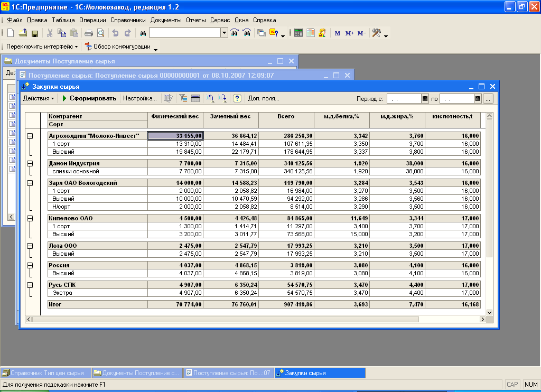Collapse the Кипелово ОАО group
This screenshot has height=392, width=541.
[x=30, y=218]
